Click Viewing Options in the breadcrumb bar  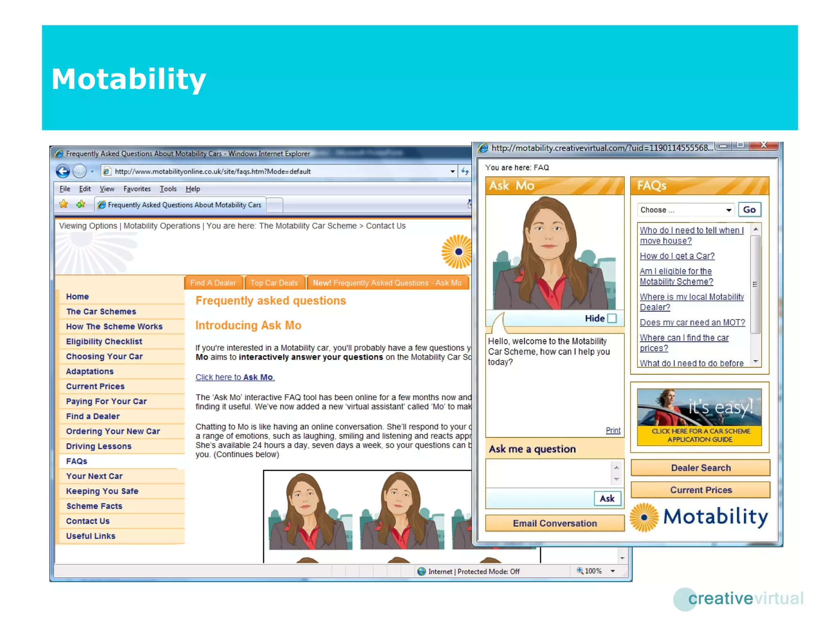[88, 226]
